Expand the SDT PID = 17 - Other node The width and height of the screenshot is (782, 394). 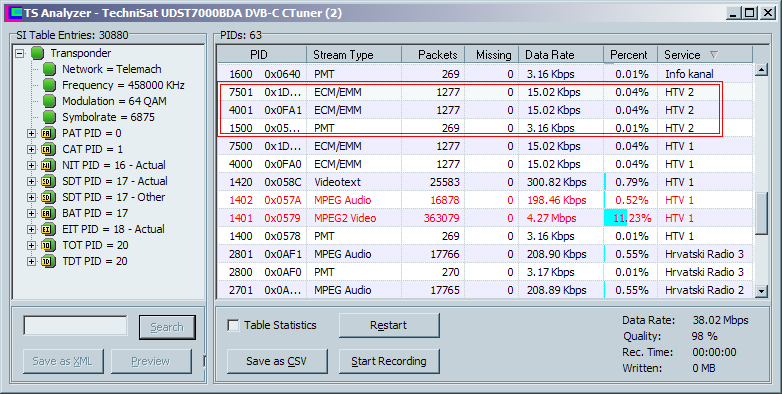pyautogui.click(x=31, y=197)
